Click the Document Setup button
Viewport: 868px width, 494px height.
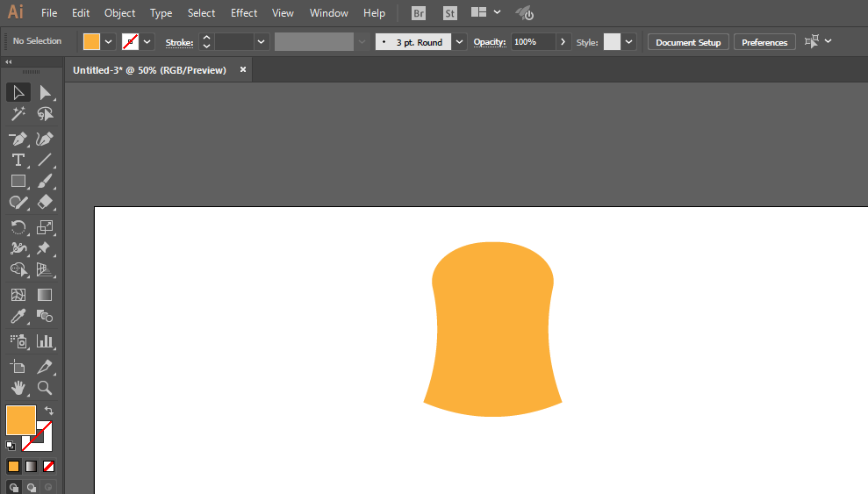click(x=688, y=42)
